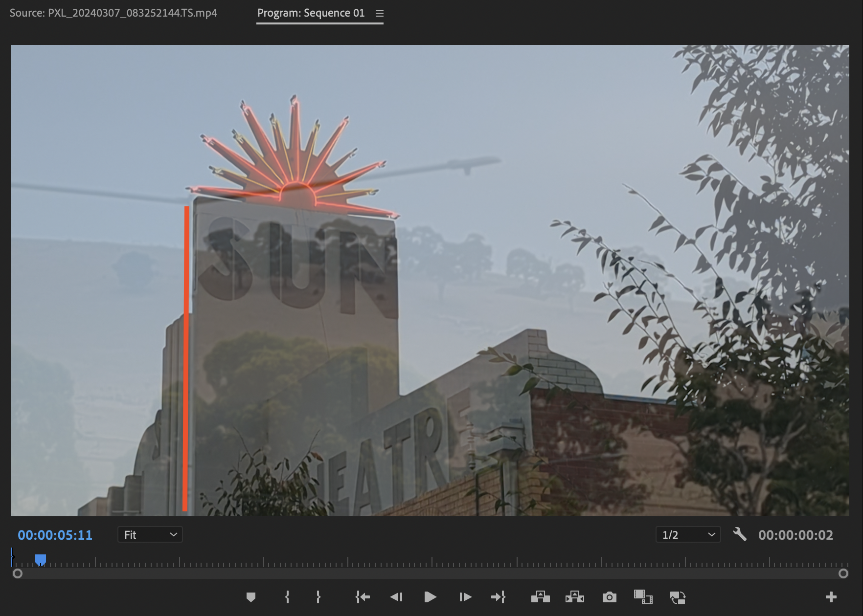Image resolution: width=863 pixels, height=616 pixels.
Task: Click the Go to In point button
Action: click(x=363, y=597)
